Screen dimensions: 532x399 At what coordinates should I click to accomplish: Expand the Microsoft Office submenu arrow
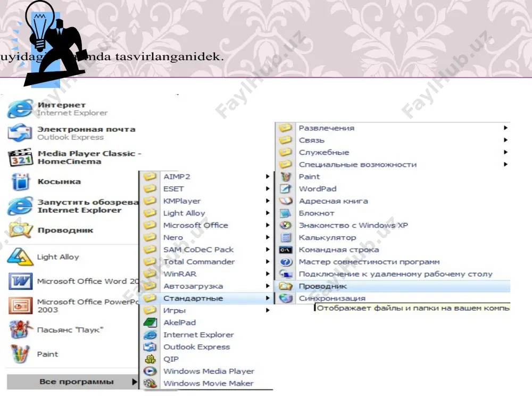[x=268, y=225]
